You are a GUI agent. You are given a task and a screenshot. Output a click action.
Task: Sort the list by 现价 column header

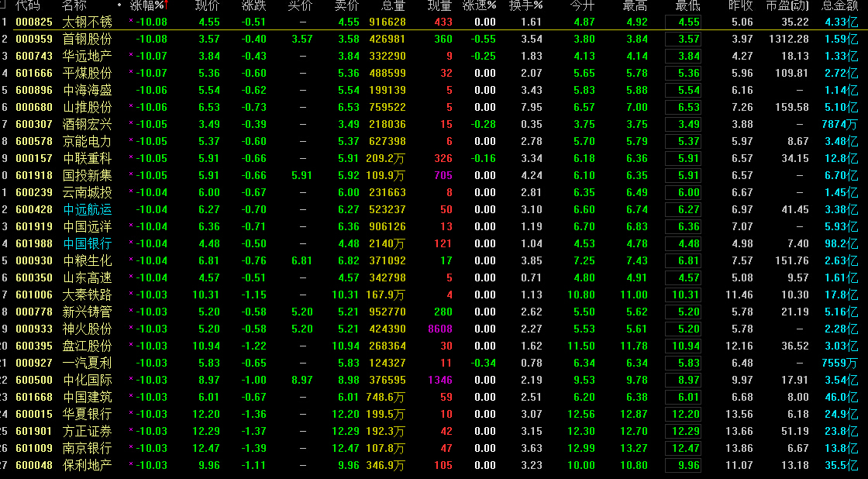208,5
